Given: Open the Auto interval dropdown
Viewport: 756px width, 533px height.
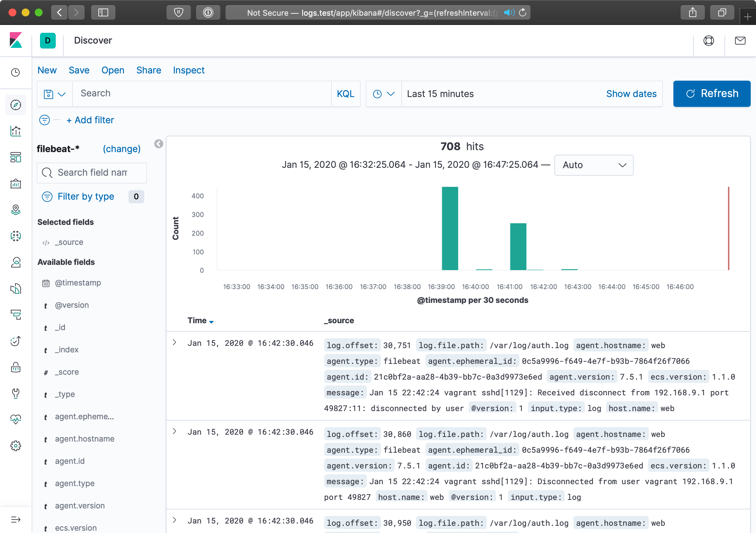Looking at the screenshot, I should click(x=593, y=165).
